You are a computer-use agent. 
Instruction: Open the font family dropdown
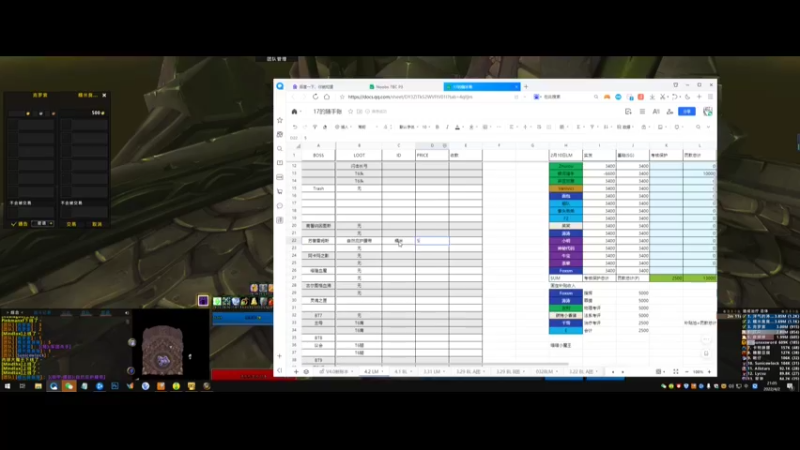point(408,127)
